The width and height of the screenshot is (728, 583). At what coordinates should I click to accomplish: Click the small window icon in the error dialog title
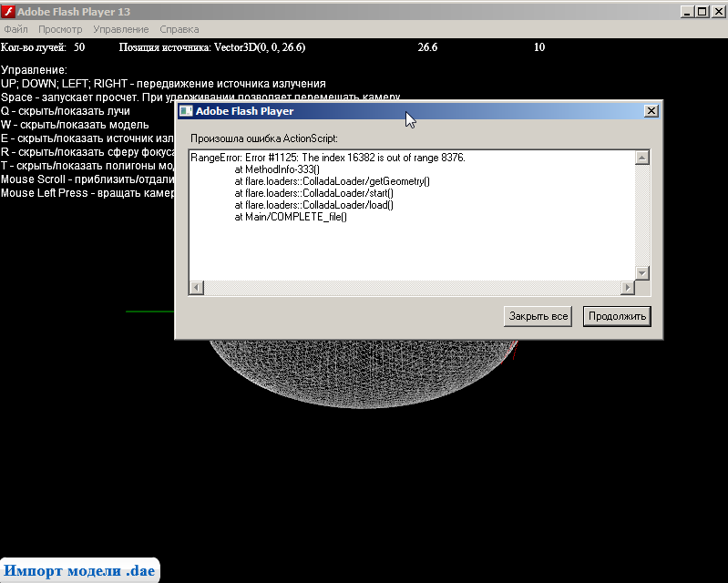coord(186,111)
